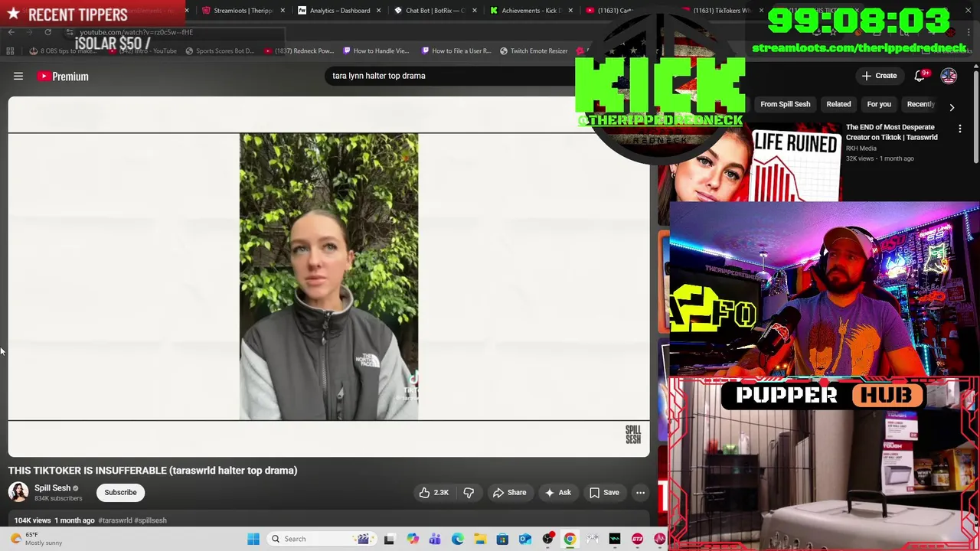Open Twitch Emote Resizer bookmark
Screen dimensions: 980x551
pyautogui.click(x=534, y=51)
